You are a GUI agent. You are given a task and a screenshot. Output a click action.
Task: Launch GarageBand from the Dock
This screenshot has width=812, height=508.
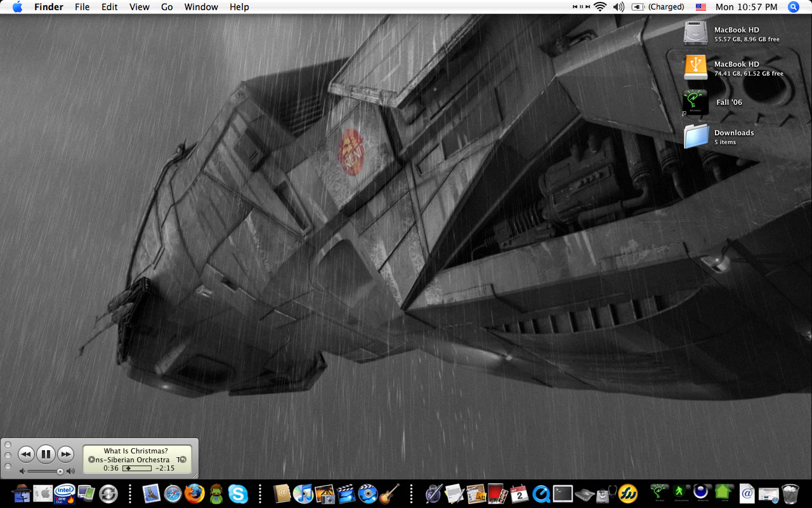tap(390, 493)
